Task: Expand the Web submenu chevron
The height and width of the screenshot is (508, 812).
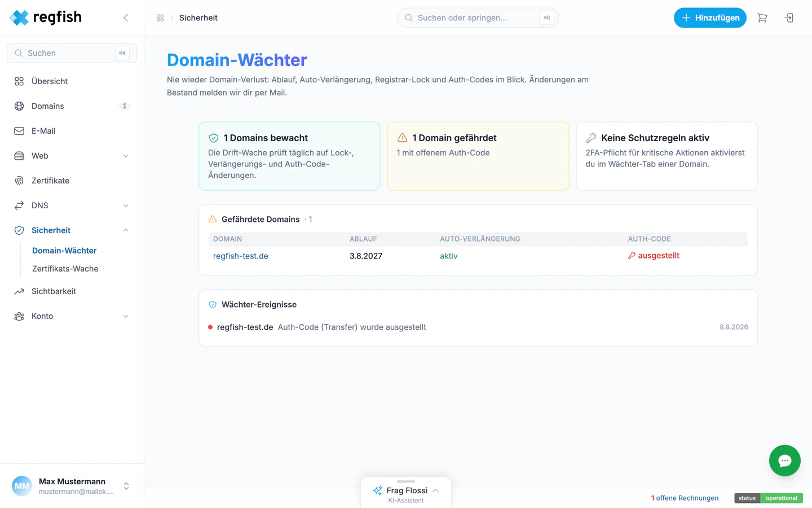Action: (x=126, y=156)
